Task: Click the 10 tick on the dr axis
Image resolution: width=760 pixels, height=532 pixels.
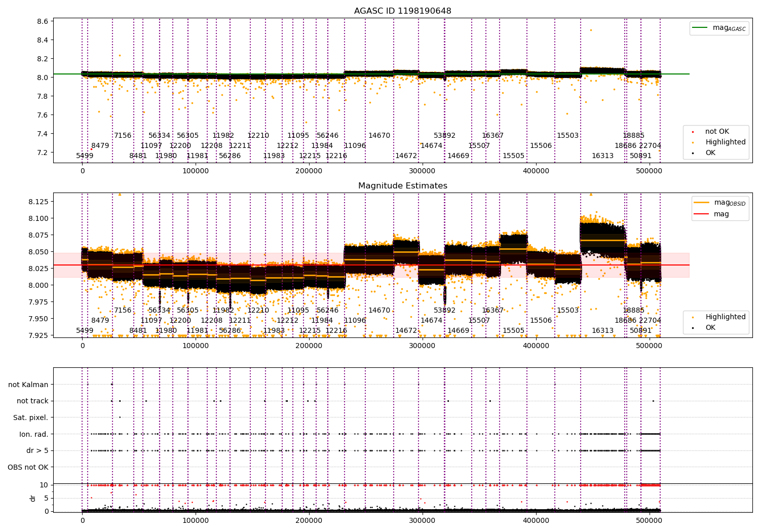Action: click(x=45, y=485)
